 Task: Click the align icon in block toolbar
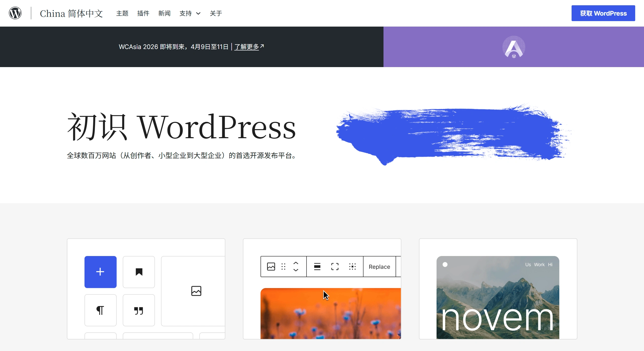(317, 267)
